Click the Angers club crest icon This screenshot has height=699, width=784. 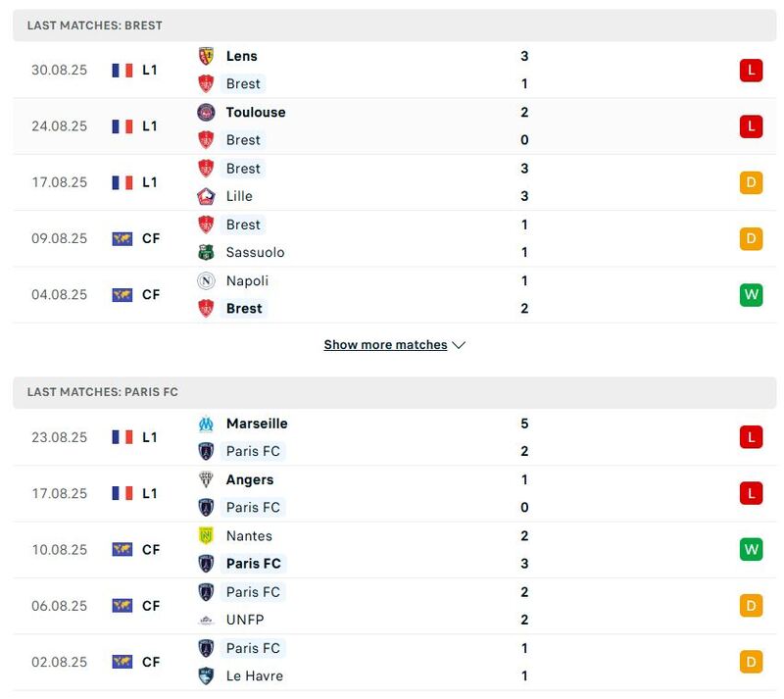pyautogui.click(x=206, y=479)
